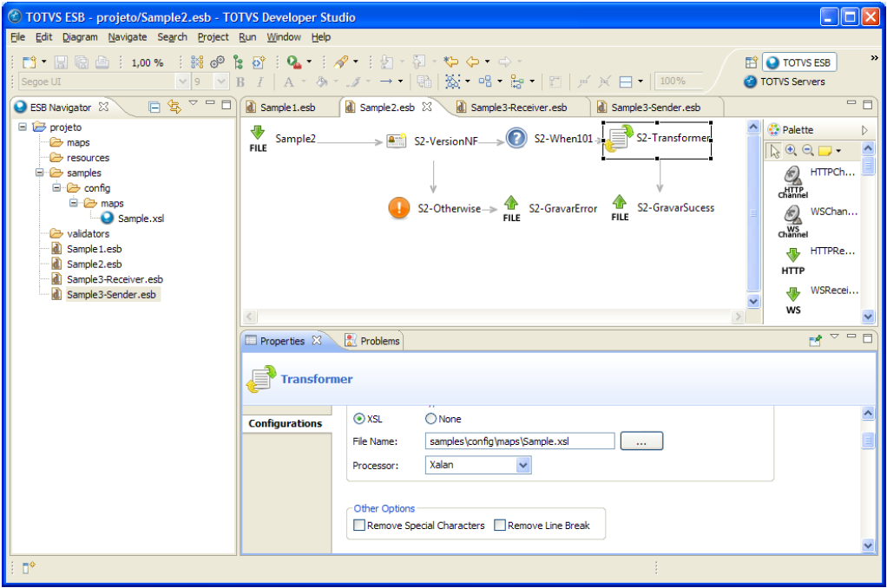
Task: Select the S2-Transformer node icon
Action: 618,139
